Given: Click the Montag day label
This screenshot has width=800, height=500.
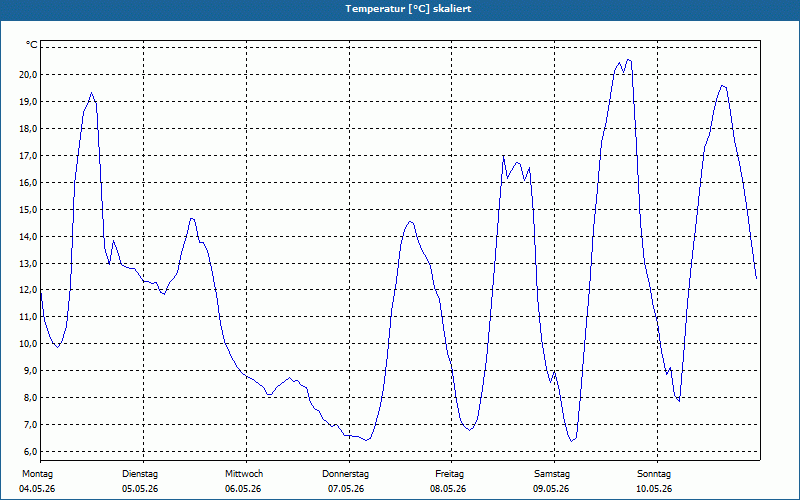Looking at the screenshot, I should coord(37,474).
